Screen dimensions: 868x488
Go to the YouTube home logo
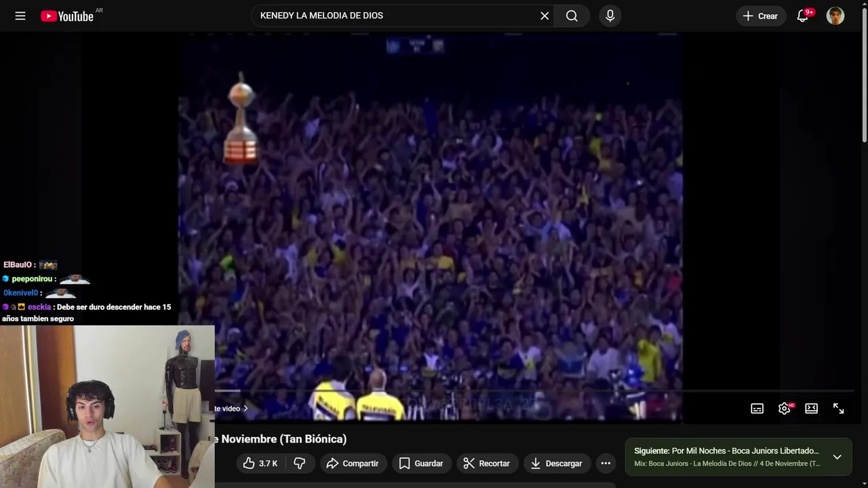tap(67, 16)
